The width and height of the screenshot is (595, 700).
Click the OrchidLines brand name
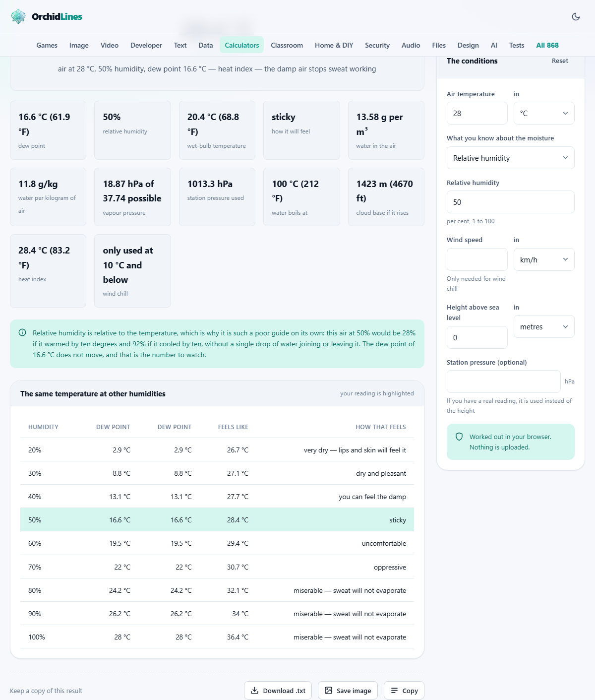(57, 16)
